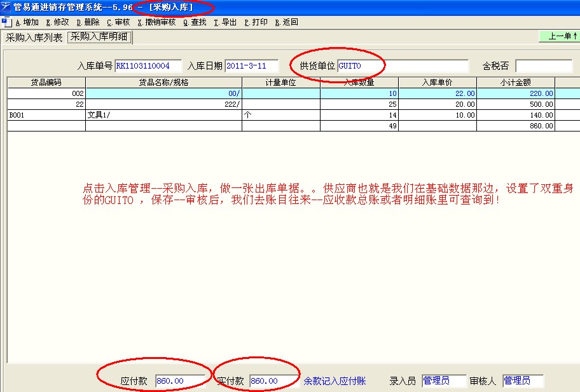Screen dimensions: 580x392
Task: Switch to the 采购入库明细 tab
Action: point(99,37)
